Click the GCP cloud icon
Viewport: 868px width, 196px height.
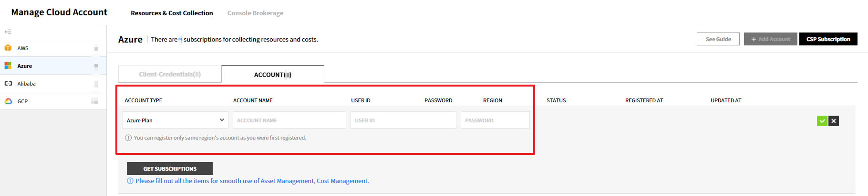pos(8,101)
